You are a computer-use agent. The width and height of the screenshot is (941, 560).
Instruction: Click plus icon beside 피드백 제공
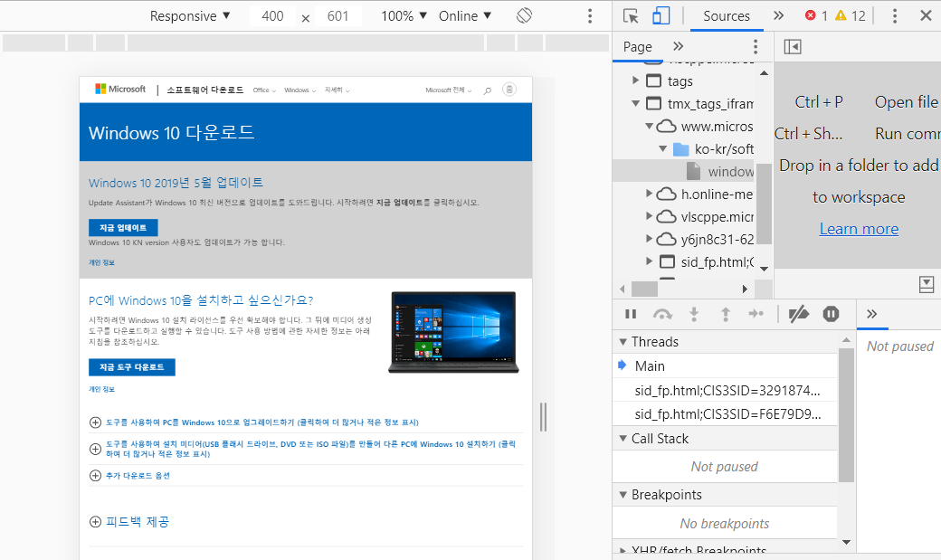pyautogui.click(x=95, y=522)
